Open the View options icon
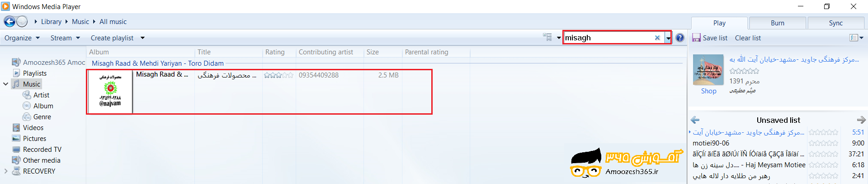Screen dimensions: 868x184 [x=547, y=38]
